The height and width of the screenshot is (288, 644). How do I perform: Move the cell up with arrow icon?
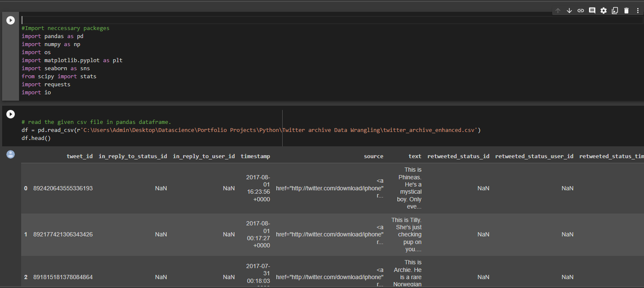pyautogui.click(x=558, y=10)
